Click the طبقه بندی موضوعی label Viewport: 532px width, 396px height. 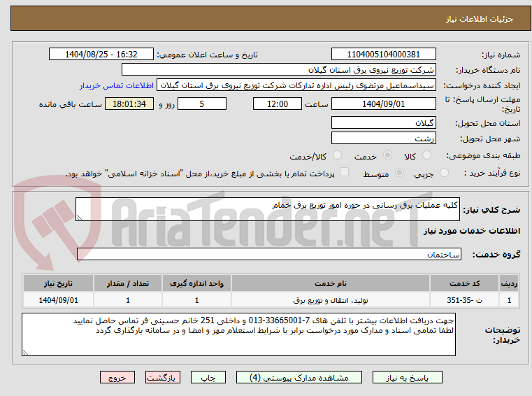pos(483,156)
